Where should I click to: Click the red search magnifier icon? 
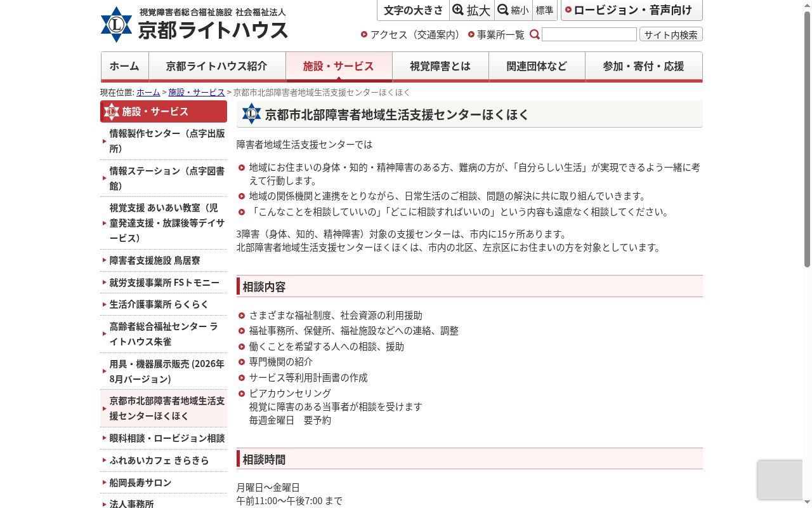coord(535,34)
